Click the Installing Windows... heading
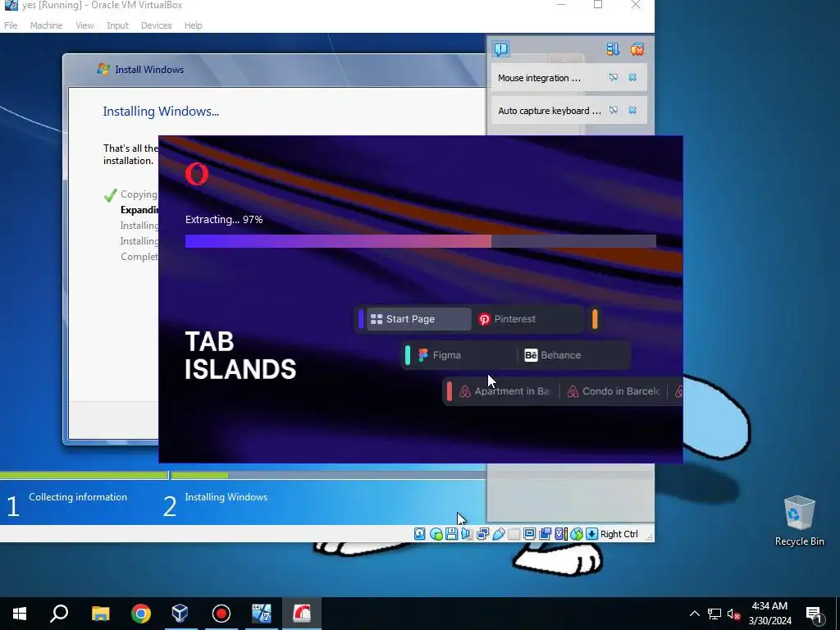 click(161, 112)
